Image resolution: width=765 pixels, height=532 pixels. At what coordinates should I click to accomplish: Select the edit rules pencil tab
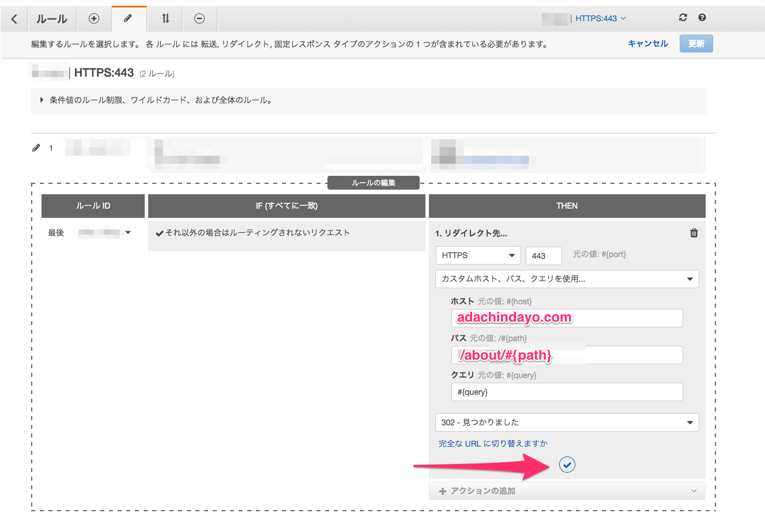pyautogui.click(x=128, y=18)
